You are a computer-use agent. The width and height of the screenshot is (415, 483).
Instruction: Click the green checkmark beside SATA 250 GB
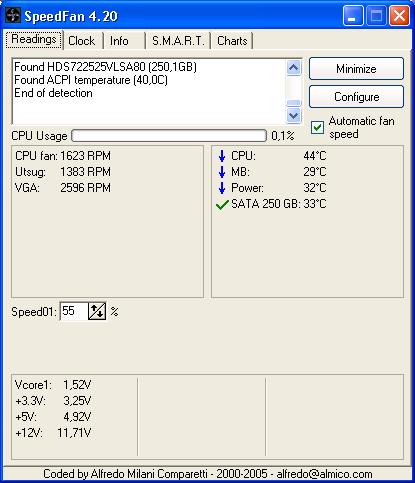tap(222, 204)
